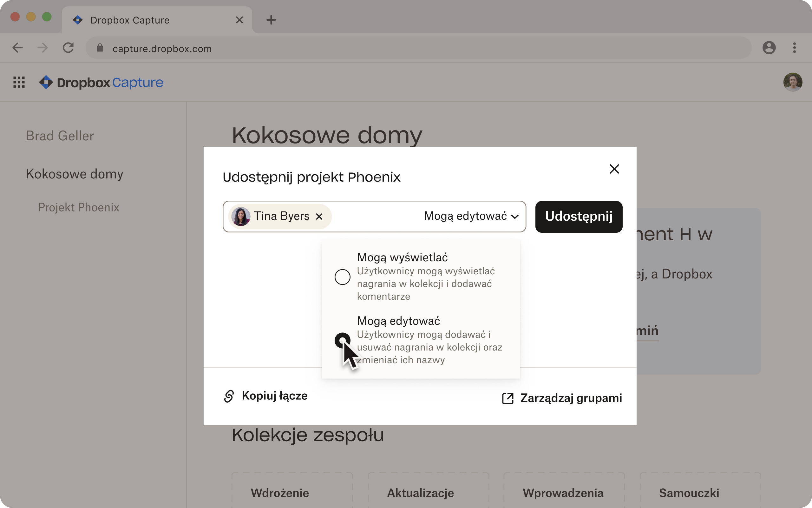Click the link icon next to Kopiuj łącze
This screenshot has height=508, width=812.
pyautogui.click(x=229, y=396)
